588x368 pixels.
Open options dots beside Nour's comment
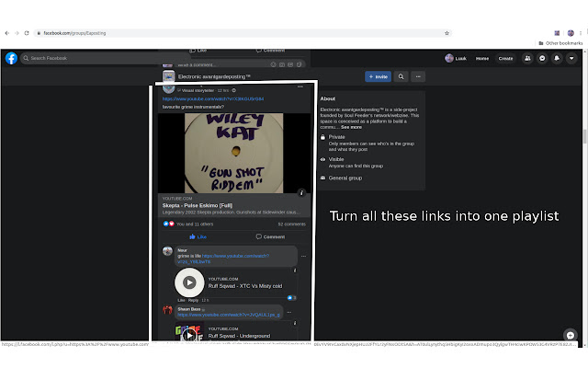[303, 256]
